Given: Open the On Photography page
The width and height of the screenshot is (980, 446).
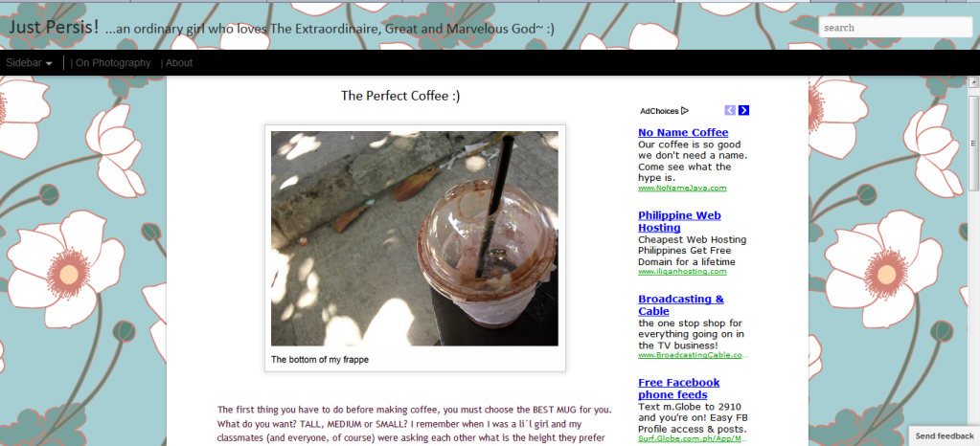Looking at the screenshot, I should click(x=113, y=62).
